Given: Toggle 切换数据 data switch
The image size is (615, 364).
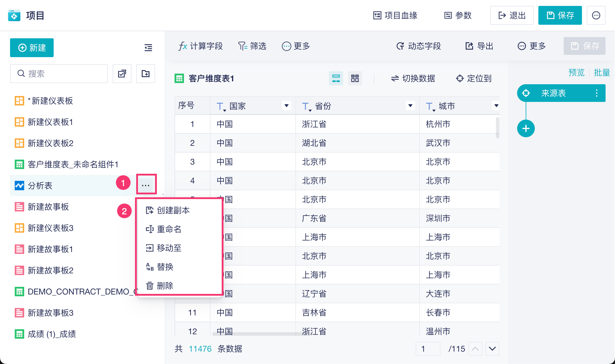Looking at the screenshot, I should 413,78.
